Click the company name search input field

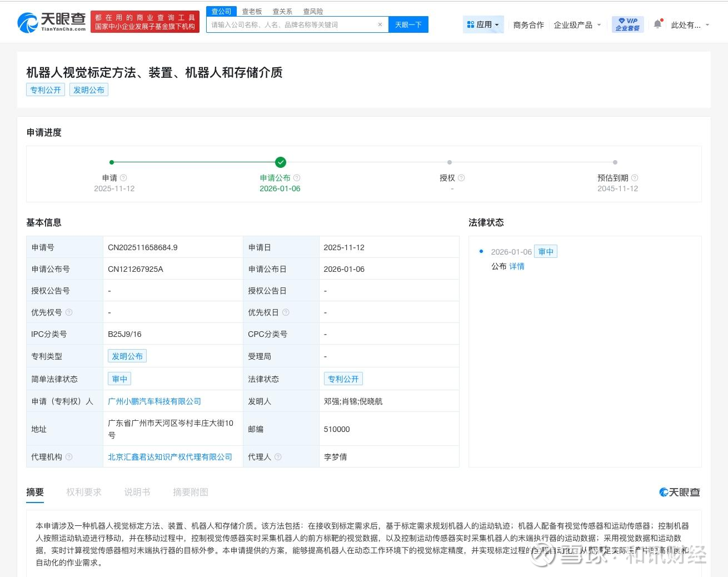pos(292,25)
